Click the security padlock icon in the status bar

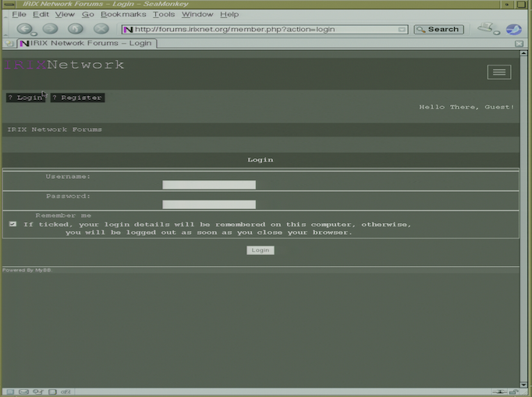pyautogui.click(x=514, y=392)
